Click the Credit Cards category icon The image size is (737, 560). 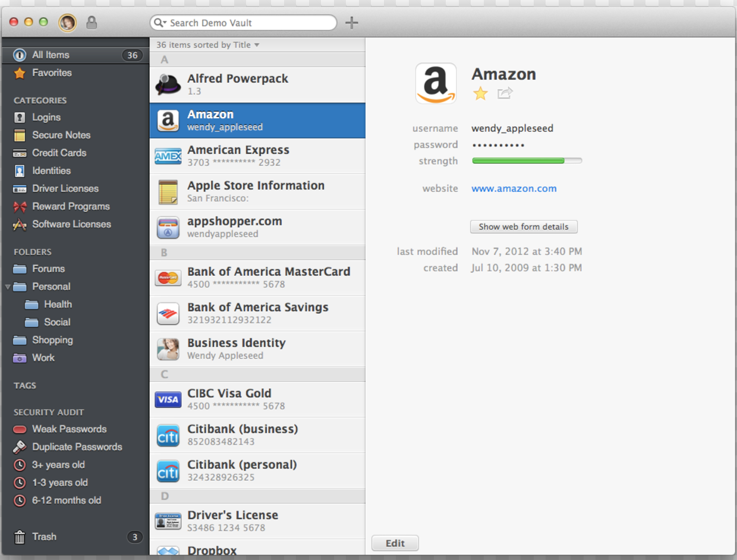point(20,153)
